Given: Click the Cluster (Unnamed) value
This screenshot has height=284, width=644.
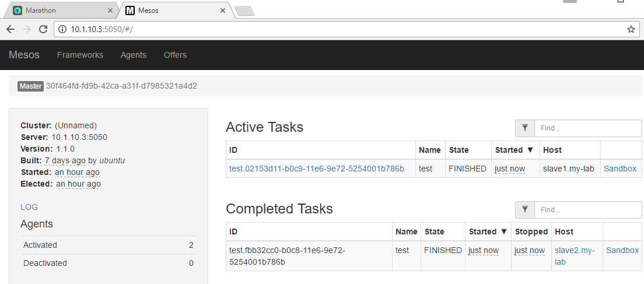Looking at the screenshot, I should tap(76, 125).
